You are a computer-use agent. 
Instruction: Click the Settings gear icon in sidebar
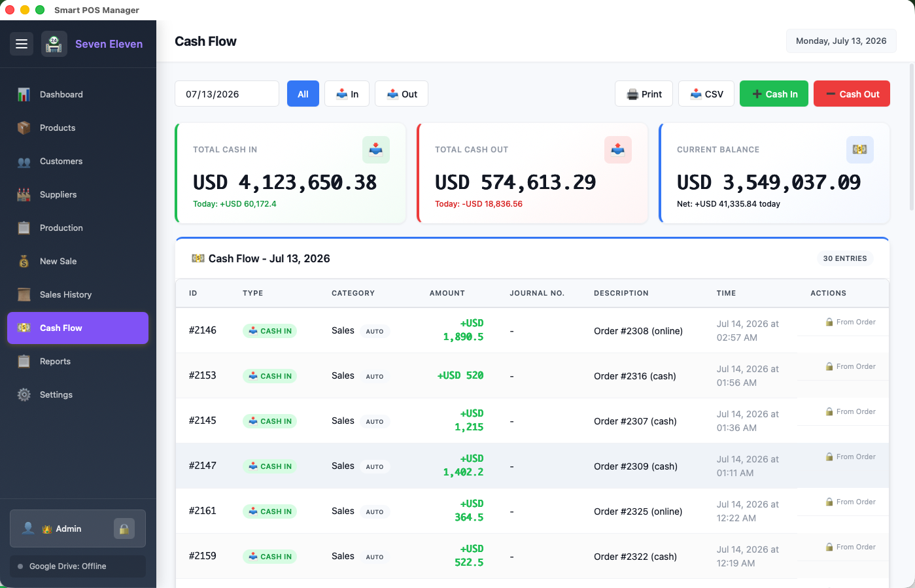(x=24, y=394)
